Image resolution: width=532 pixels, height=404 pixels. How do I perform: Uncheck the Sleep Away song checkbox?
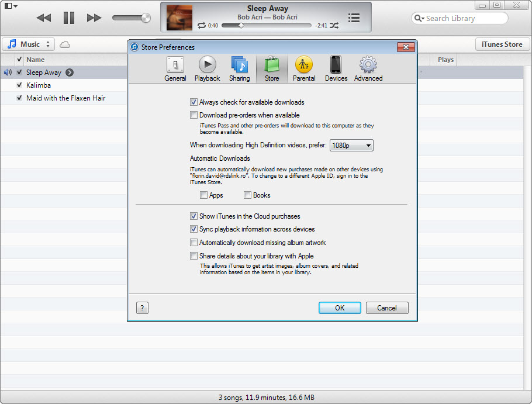click(x=19, y=72)
